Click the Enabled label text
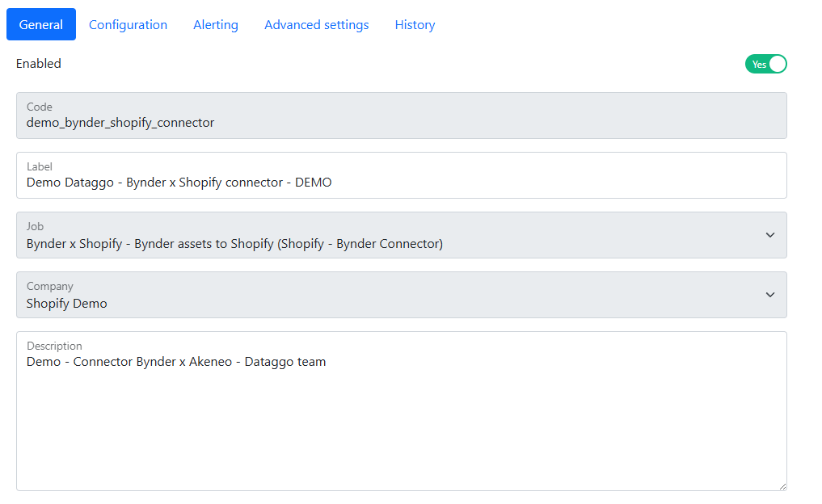 (x=39, y=64)
